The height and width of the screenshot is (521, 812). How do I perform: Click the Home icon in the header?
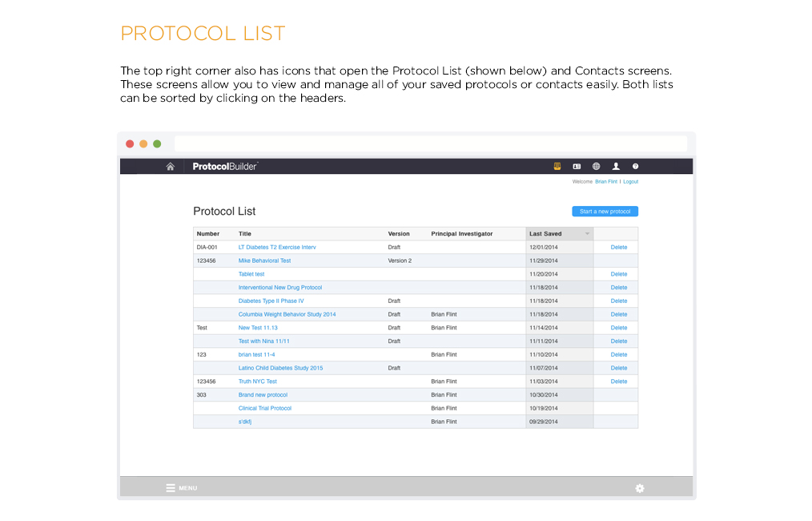click(x=170, y=167)
